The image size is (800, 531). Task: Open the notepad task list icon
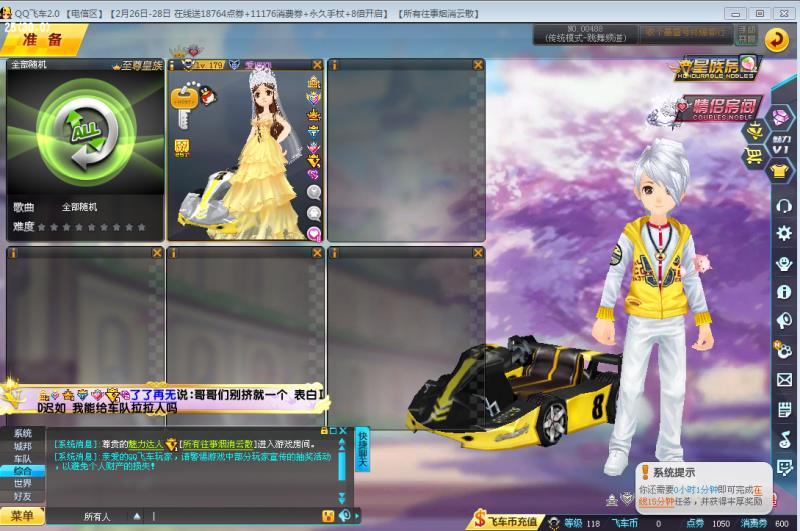(x=784, y=409)
